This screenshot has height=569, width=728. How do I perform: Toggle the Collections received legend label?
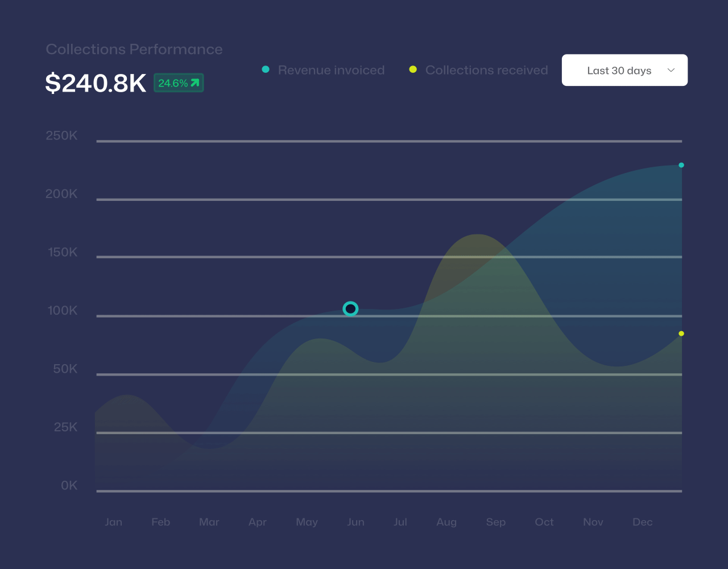486,70
